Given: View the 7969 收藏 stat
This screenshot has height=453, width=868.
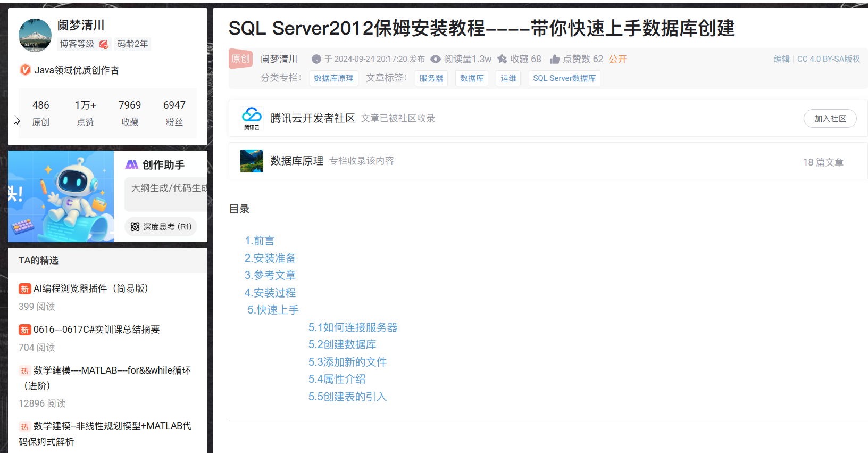Looking at the screenshot, I should tap(130, 113).
